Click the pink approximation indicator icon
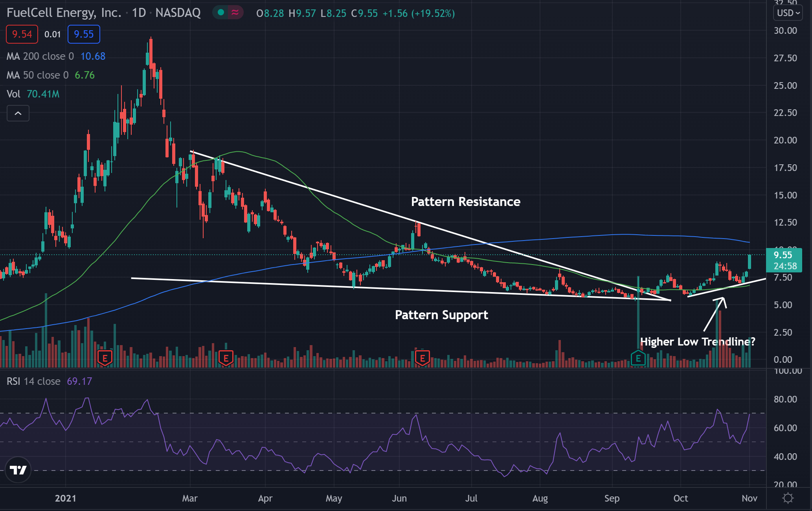 [x=235, y=13]
